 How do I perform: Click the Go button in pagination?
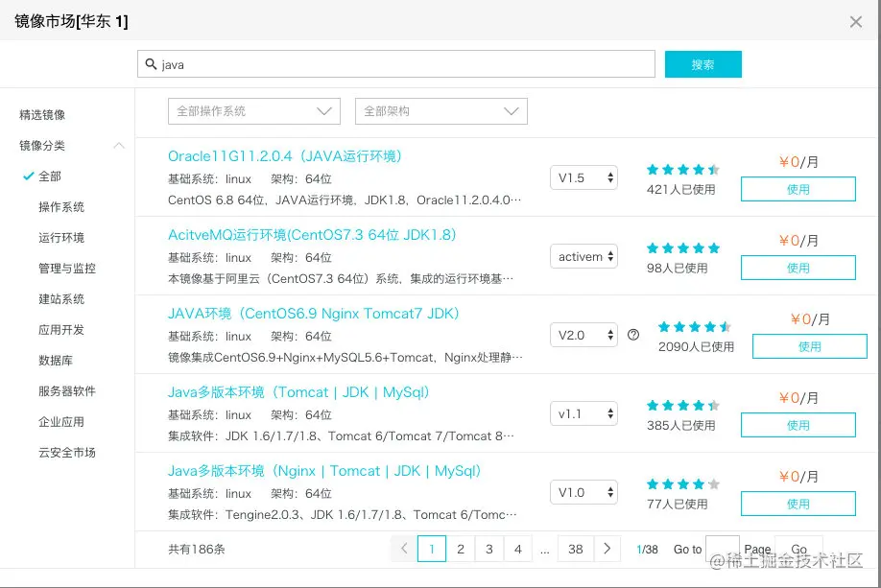pyautogui.click(x=798, y=549)
